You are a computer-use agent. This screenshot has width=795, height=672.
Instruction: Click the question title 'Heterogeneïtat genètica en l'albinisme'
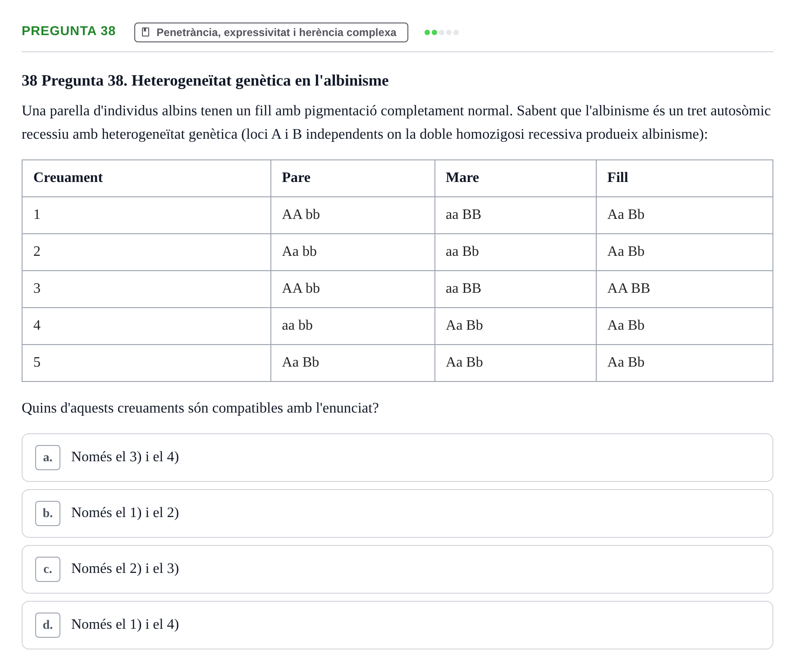point(260,81)
